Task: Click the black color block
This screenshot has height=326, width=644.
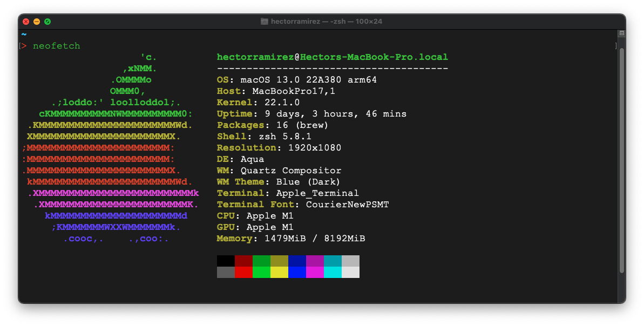Action: point(226,261)
